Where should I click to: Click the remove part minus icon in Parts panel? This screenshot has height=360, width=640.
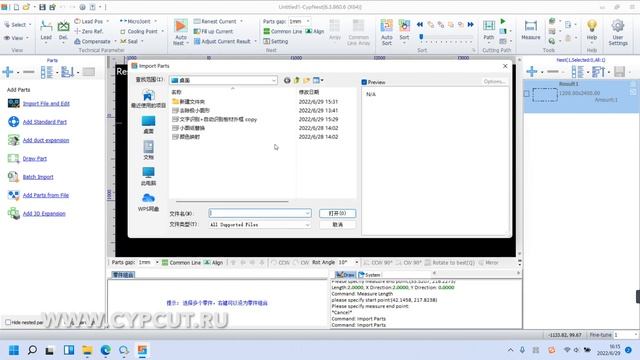point(29,72)
